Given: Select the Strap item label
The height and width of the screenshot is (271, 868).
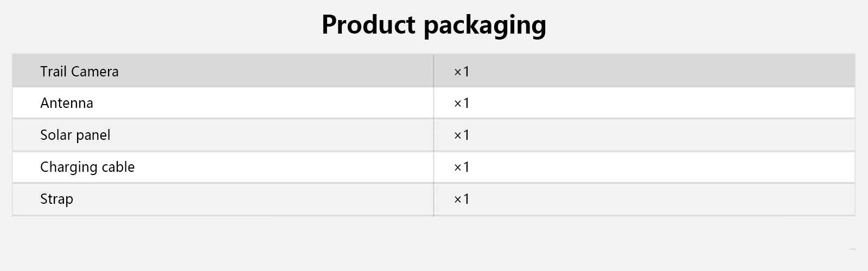Looking at the screenshot, I should tap(56, 199).
